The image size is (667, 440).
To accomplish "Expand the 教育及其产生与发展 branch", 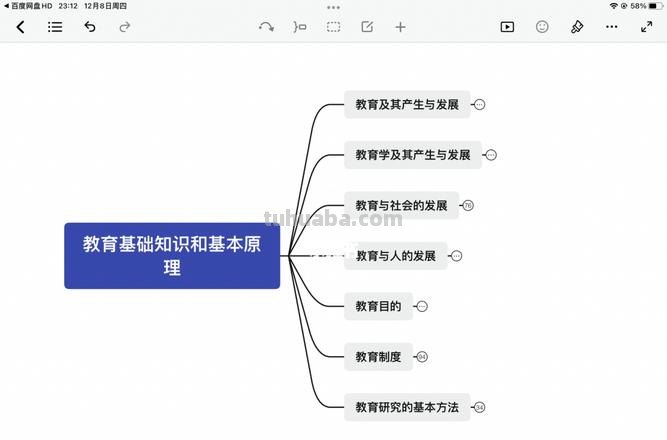I will (x=479, y=104).
